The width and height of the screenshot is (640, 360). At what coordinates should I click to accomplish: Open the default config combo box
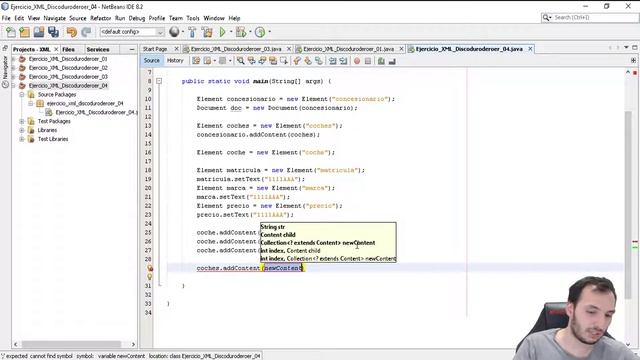132,32
